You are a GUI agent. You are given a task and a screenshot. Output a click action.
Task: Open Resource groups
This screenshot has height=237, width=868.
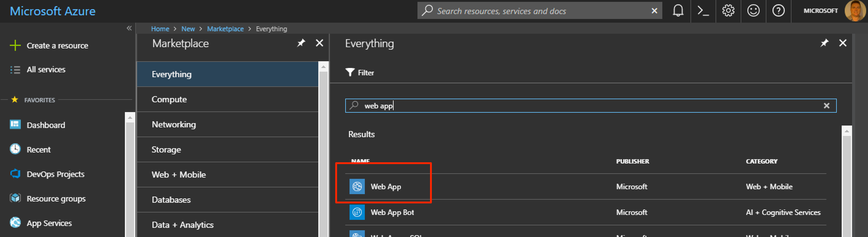coord(56,199)
